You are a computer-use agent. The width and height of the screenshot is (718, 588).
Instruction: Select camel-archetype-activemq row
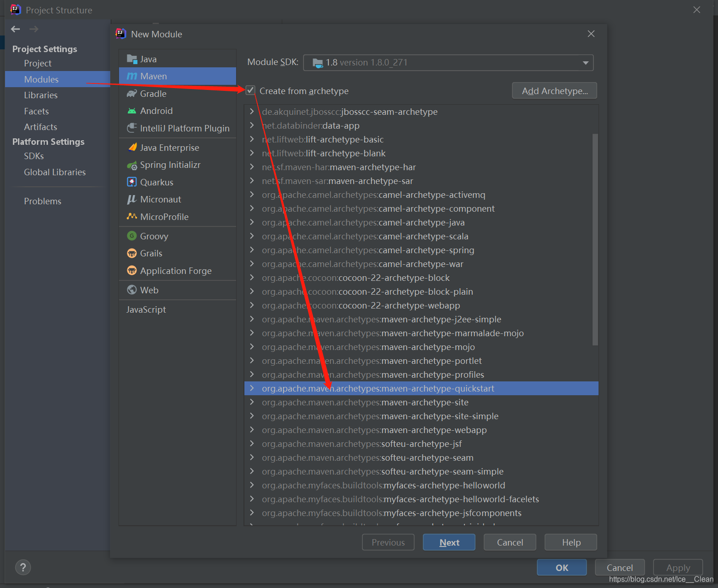point(421,195)
